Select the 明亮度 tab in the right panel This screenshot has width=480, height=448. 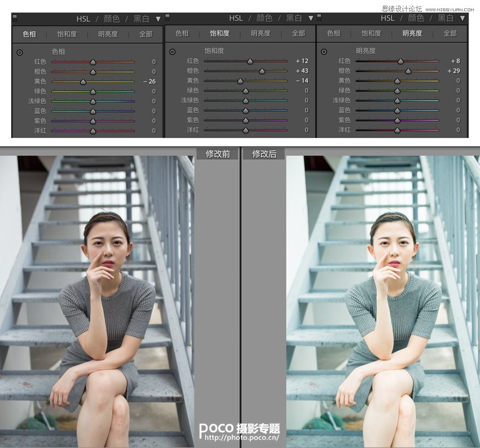pos(412,33)
